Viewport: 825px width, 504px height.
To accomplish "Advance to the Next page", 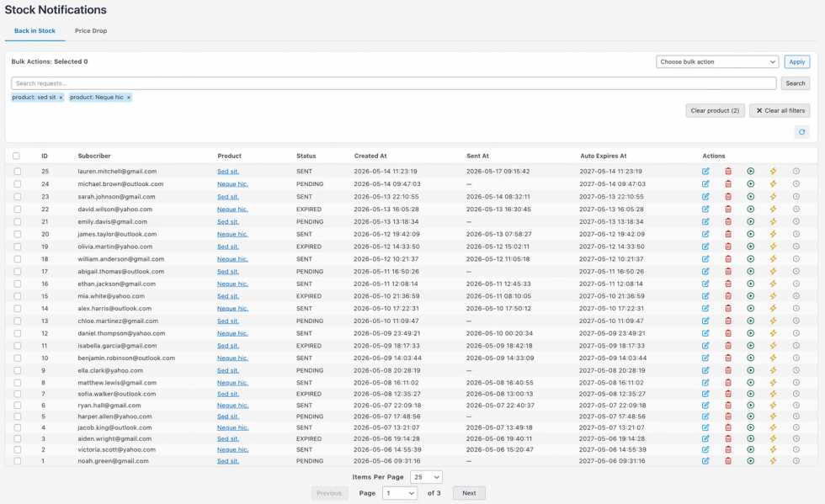I will pos(469,492).
